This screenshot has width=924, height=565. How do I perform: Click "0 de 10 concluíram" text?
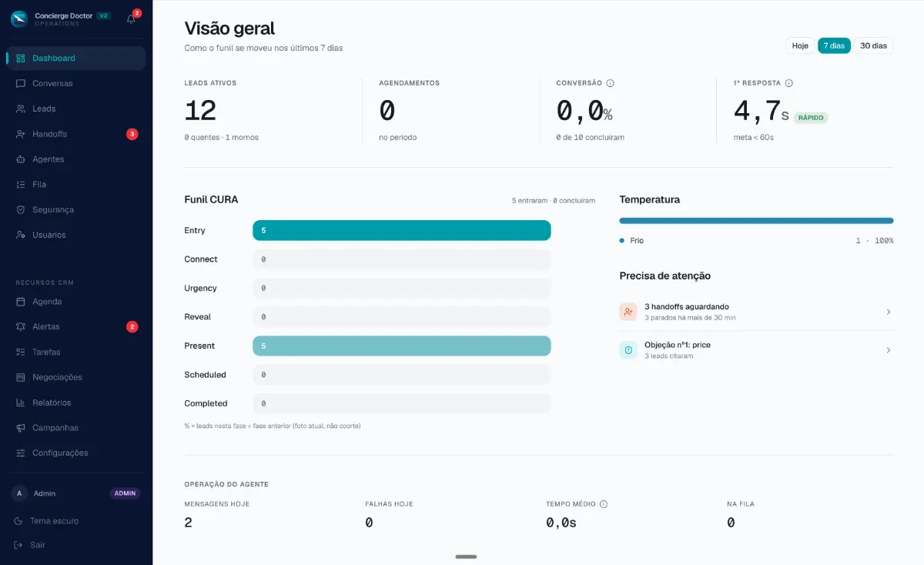tap(591, 137)
